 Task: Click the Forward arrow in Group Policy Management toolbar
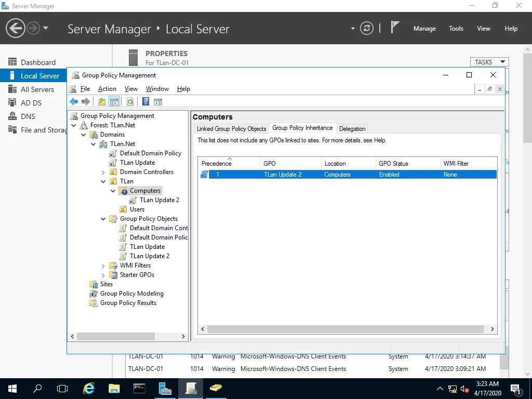tap(86, 101)
